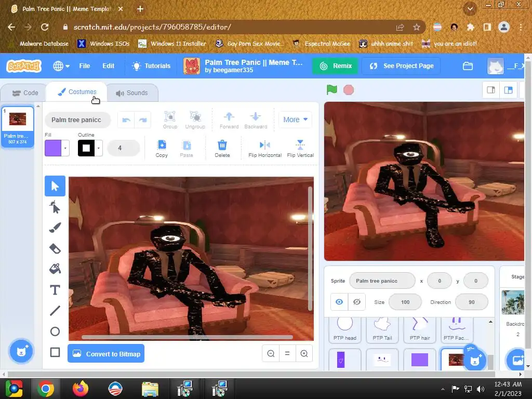This screenshot has width=532, height=399.
Task: Switch to the Sounds tab
Action: [131, 93]
